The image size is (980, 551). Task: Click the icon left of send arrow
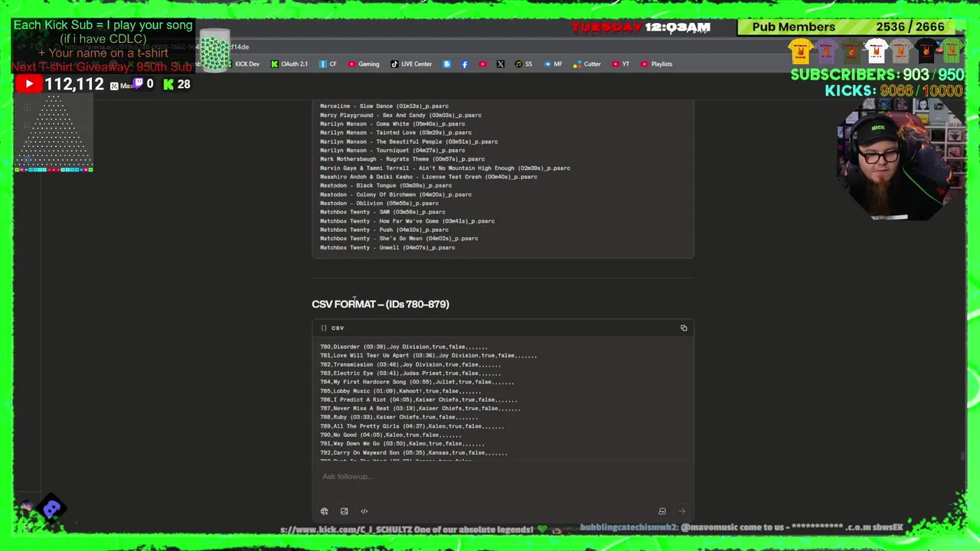pos(662,511)
